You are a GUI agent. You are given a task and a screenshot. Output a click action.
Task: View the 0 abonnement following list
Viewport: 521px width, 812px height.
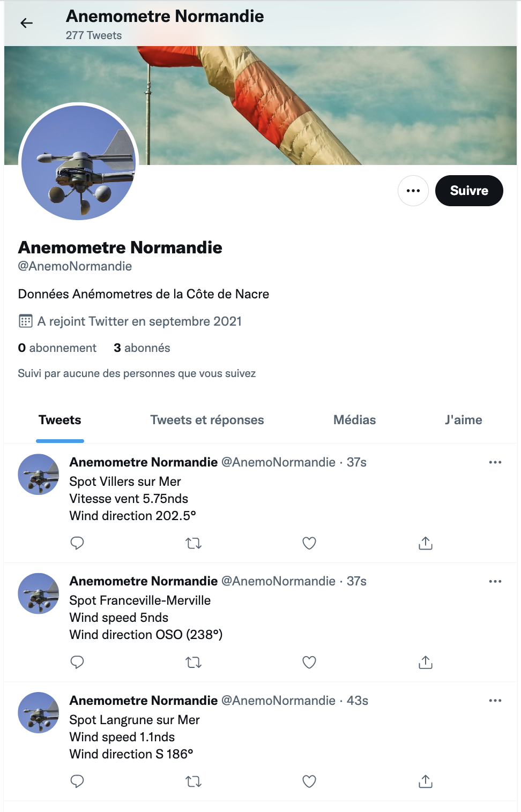pyautogui.click(x=57, y=348)
